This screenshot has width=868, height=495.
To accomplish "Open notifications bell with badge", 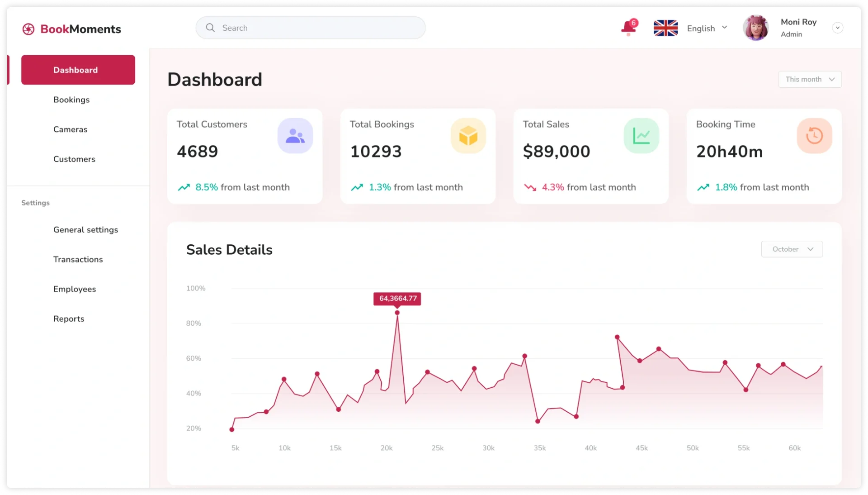I will (628, 28).
